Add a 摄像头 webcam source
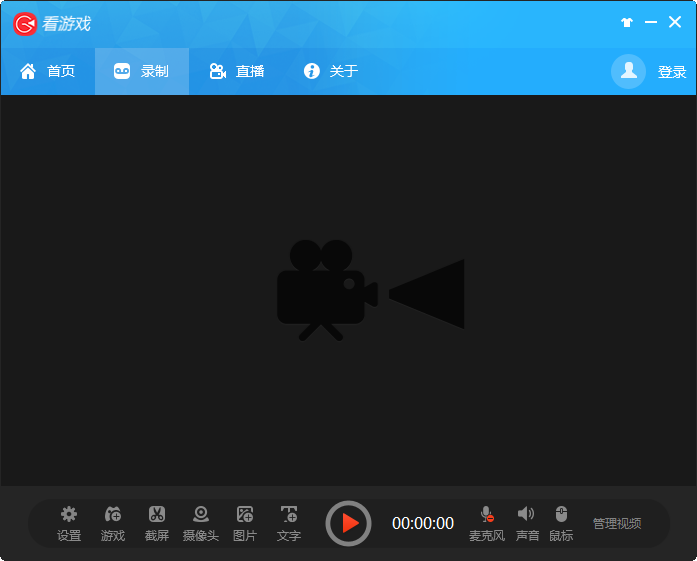Image resolution: width=697 pixels, height=561 pixels. [200, 524]
